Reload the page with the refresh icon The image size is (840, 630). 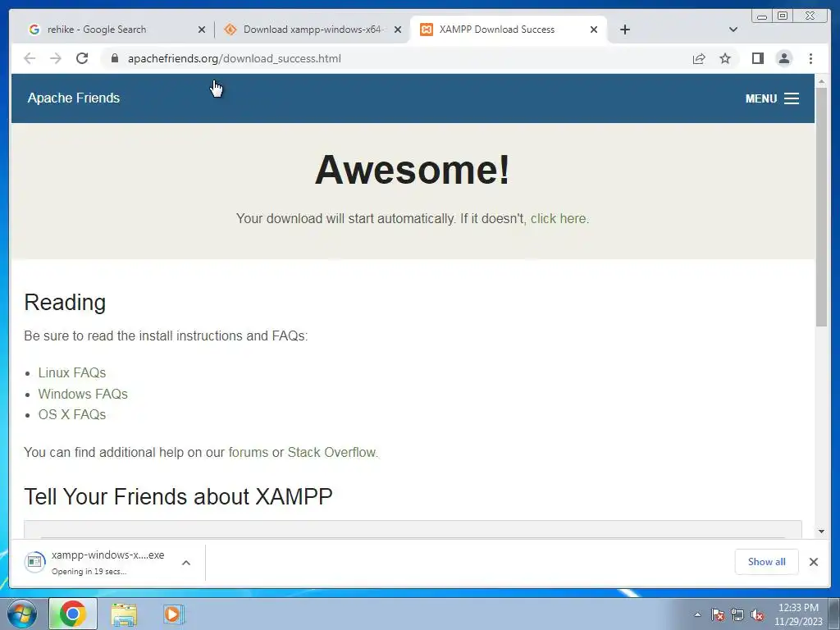coord(82,58)
